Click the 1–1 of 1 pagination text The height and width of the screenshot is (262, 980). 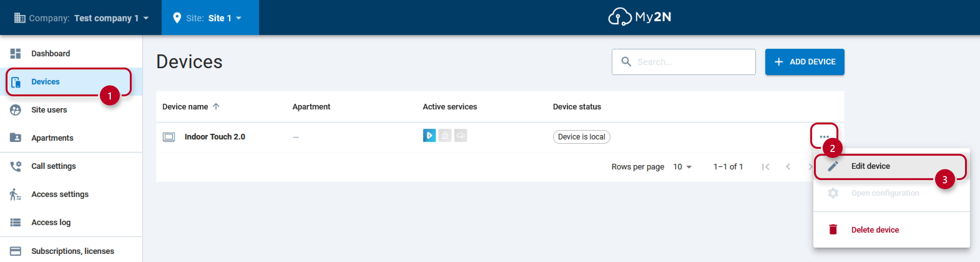[x=728, y=167]
